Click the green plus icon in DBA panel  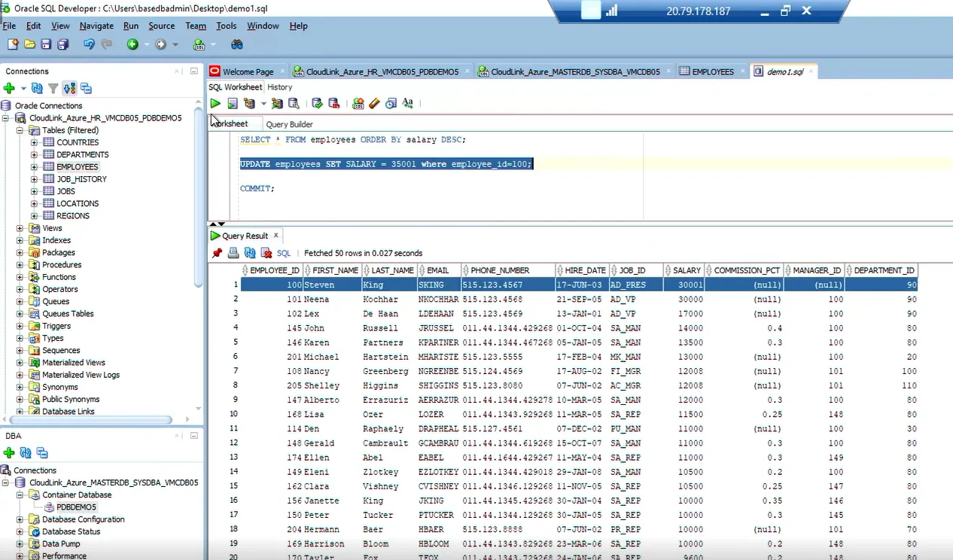tap(9, 452)
